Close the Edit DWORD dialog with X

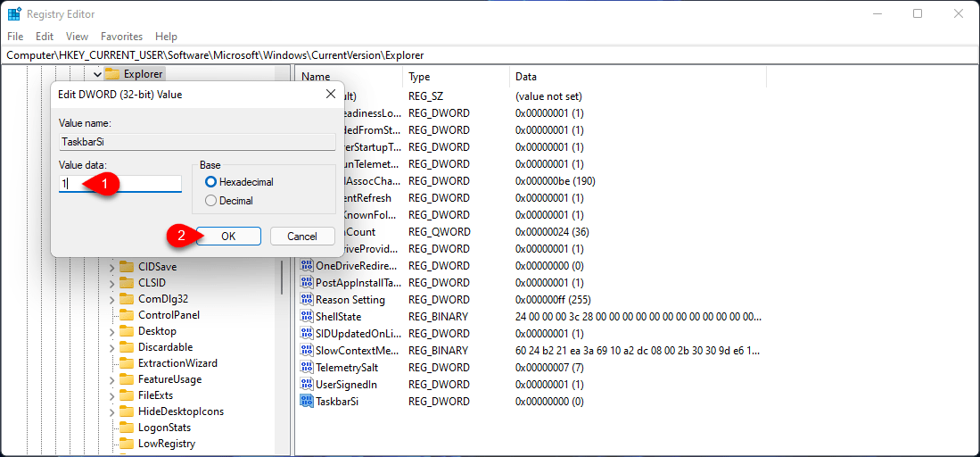[331, 95]
